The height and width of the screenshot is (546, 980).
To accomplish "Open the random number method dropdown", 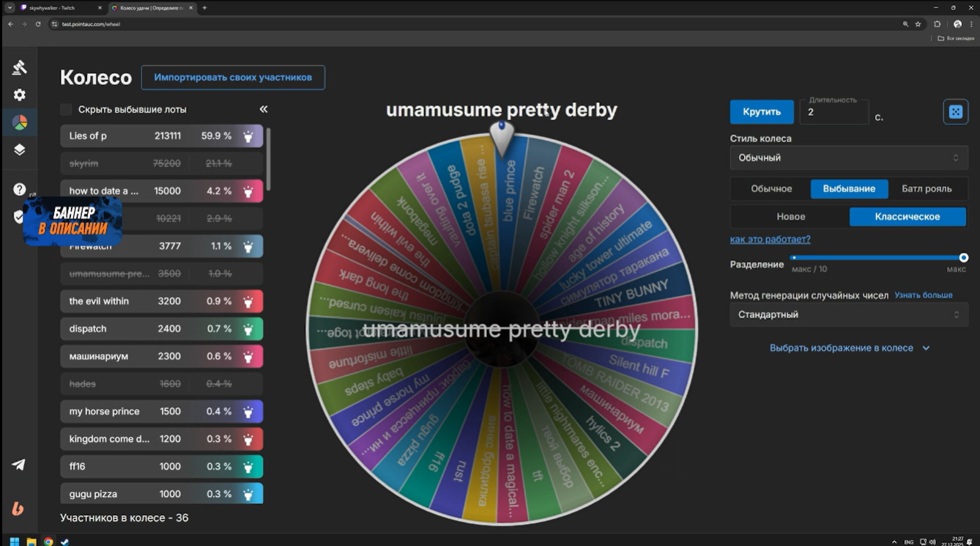I will [x=849, y=314].
